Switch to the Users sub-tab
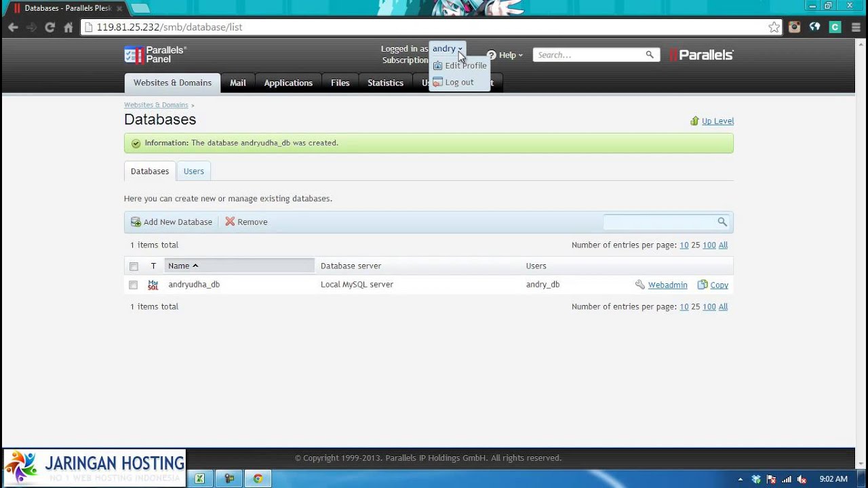868x488 pixels. pos(194,171)
